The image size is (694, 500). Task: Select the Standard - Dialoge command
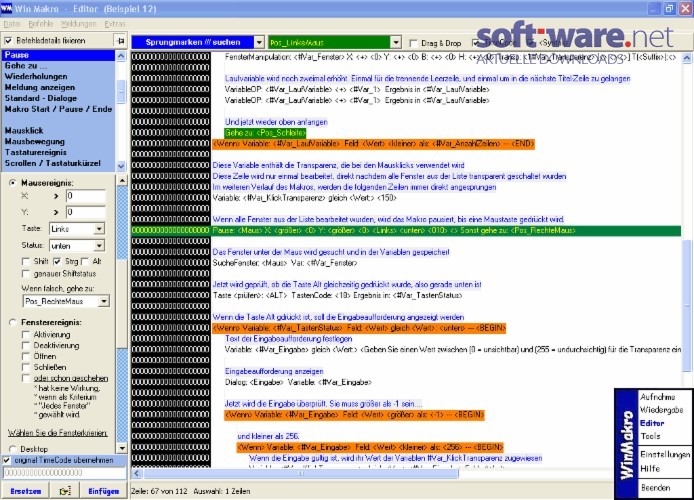(x=58, y=98)
